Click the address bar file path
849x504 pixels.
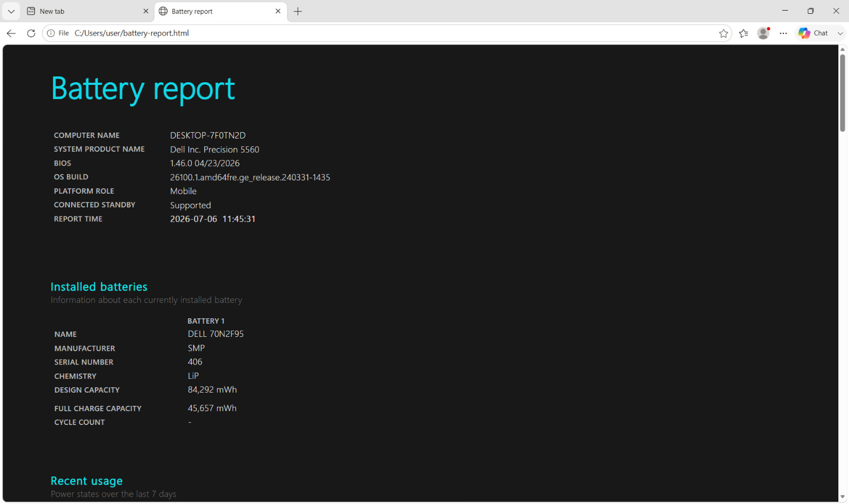click(x=132, y=33)
